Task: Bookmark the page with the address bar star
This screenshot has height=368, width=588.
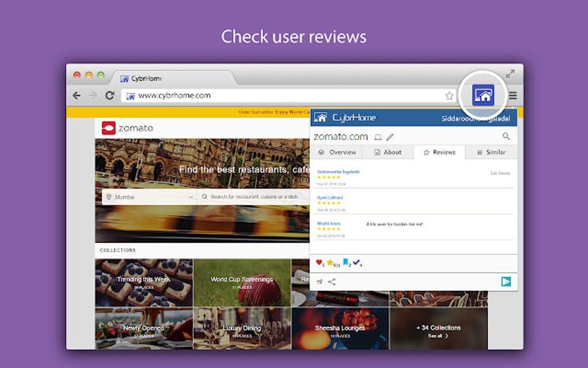Action: pos(449,96)
